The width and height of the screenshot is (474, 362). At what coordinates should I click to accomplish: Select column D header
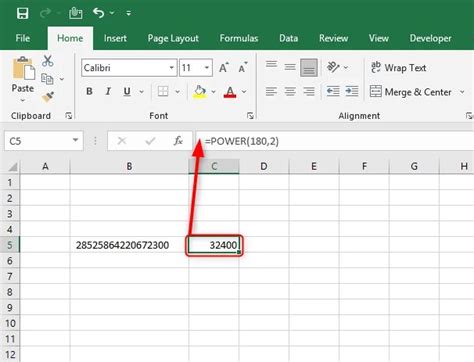(264, 166)
